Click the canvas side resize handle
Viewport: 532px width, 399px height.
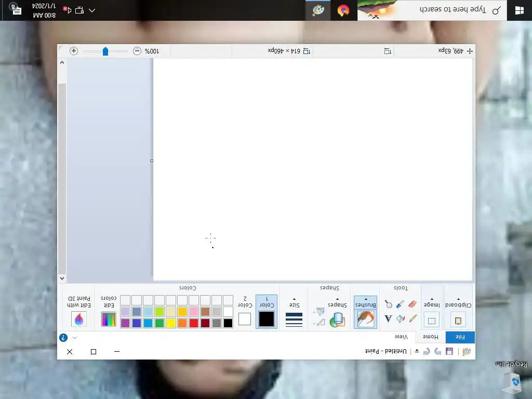(152, 161)
